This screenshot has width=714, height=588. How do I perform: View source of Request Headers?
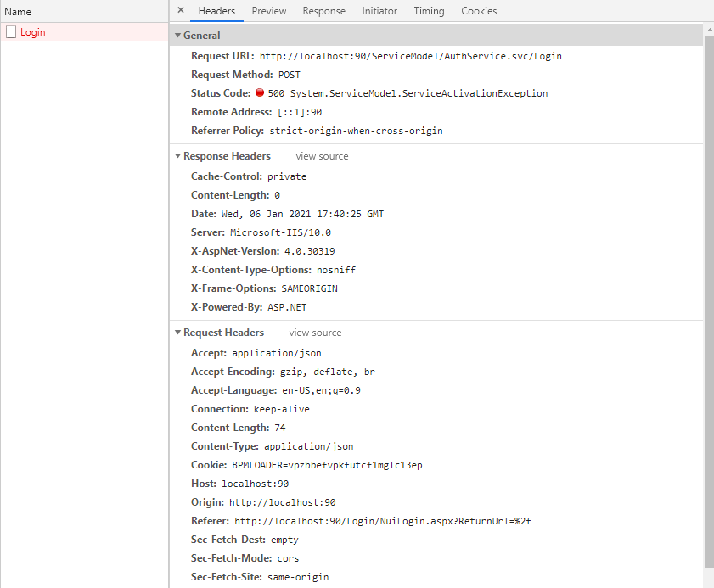pyautogui.click(x=315, y=333)
